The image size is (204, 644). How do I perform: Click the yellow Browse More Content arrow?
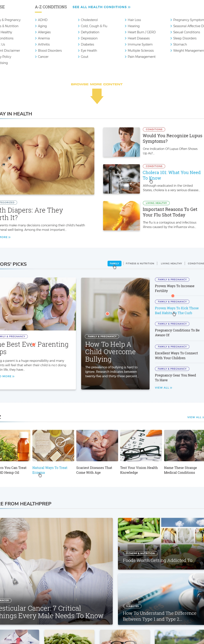tap(97, 96)
